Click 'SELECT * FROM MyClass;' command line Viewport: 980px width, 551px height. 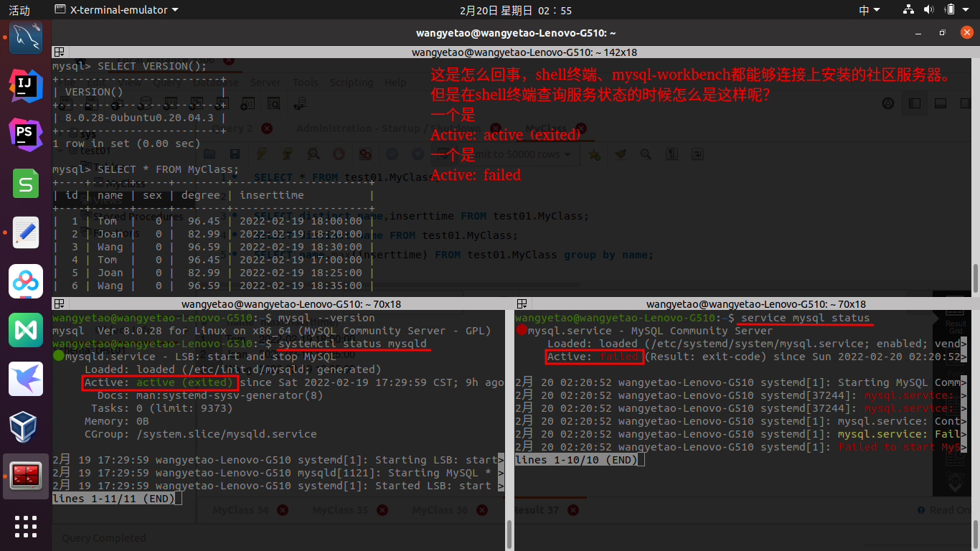coord(146,169)
